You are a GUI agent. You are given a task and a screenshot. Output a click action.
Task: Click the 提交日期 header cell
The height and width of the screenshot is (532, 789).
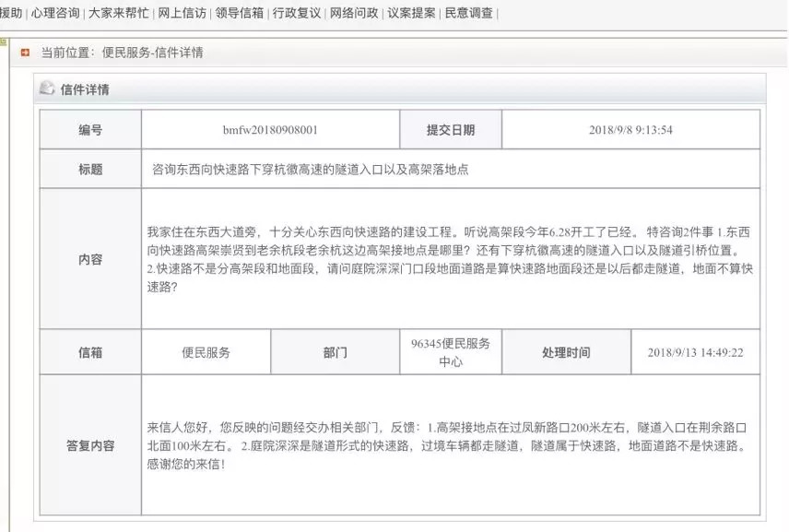(x=451, y=130)
